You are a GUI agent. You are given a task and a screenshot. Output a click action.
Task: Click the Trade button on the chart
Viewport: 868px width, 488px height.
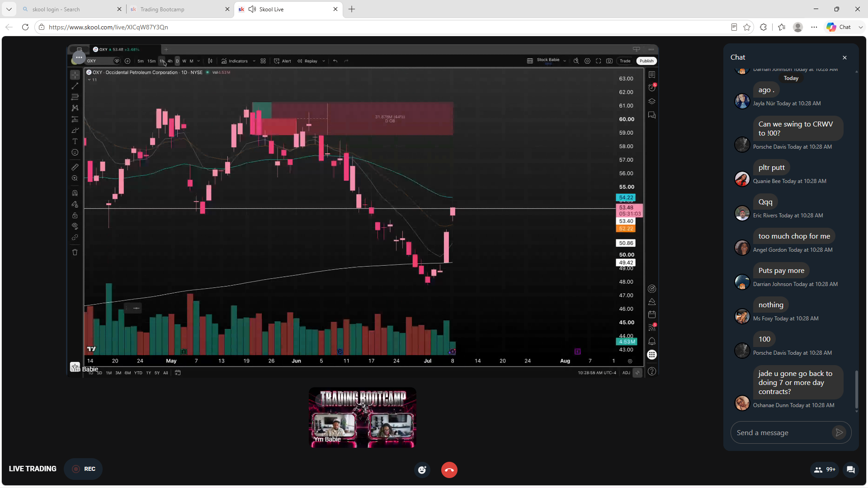click(625, 61)
